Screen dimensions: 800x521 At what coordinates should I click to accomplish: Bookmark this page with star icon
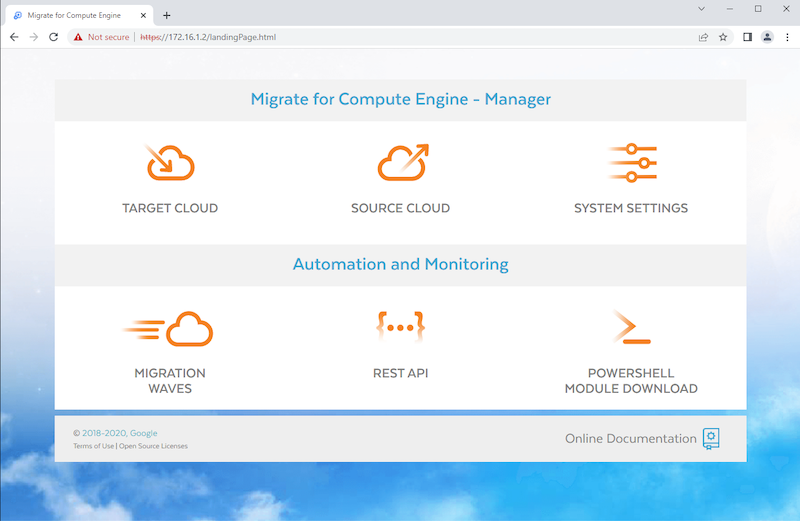(x=723, y=37)
